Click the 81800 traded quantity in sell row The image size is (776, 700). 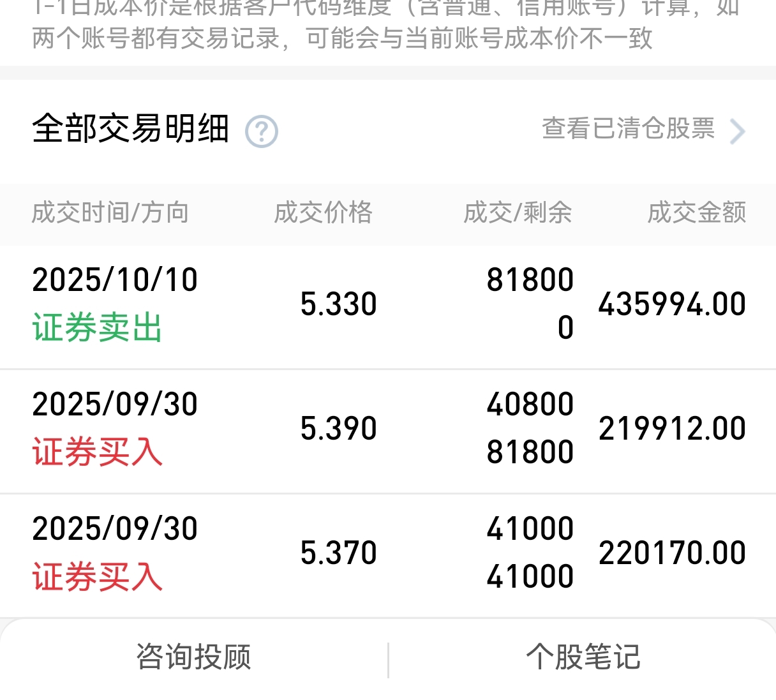[x=530, y=280]
